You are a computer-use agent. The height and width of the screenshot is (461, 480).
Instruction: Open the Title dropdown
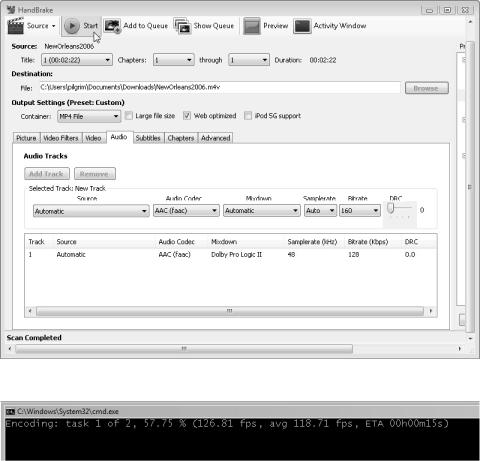click(77, 60)
